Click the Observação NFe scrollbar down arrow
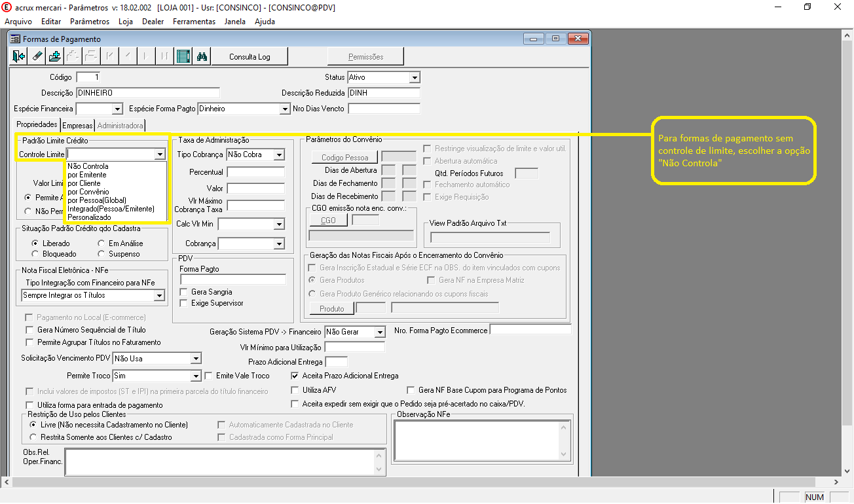The width and height of the screenshot is (854, 504). pos(562,455)
